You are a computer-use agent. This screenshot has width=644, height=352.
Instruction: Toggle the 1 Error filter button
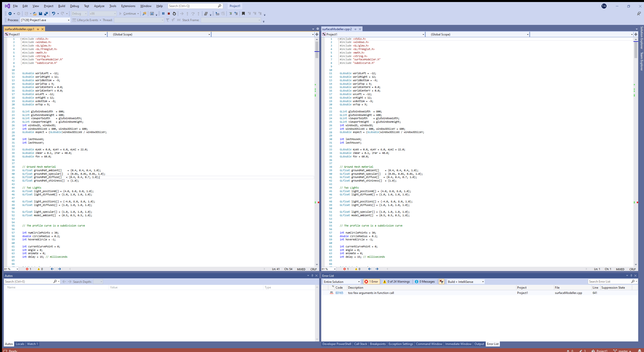[x=371, y=282]
